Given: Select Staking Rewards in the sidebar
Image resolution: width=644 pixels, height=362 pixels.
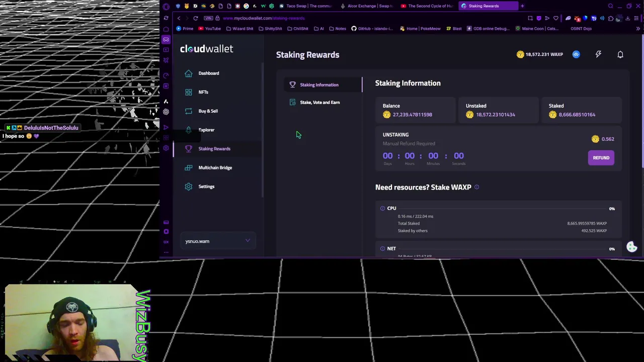Looking at the screenshot, I should pyautogui.click(x=214, y=149).
